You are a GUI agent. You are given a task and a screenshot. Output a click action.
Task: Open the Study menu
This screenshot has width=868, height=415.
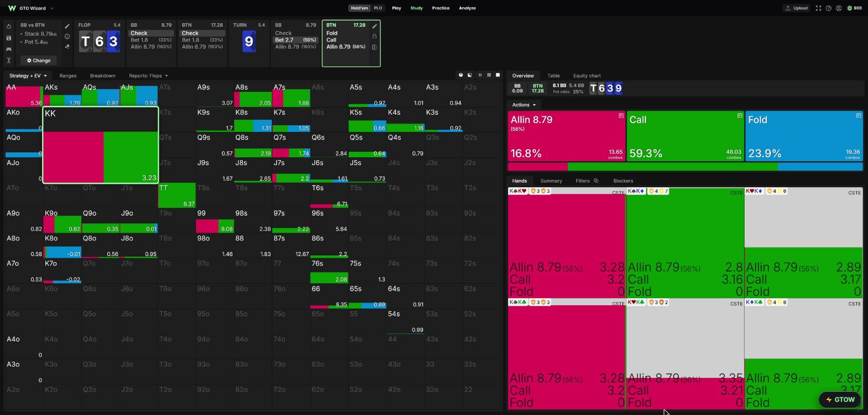tap(417, 8)
